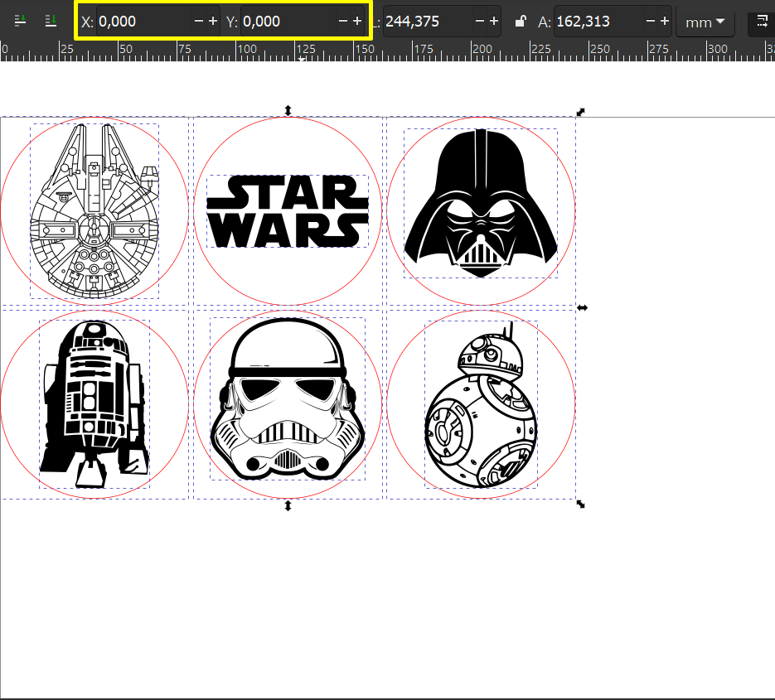The width and height of the screenshot is (775, 700).
Task: Click the height field showing 162,313
Action: click(x=599, y=22)
